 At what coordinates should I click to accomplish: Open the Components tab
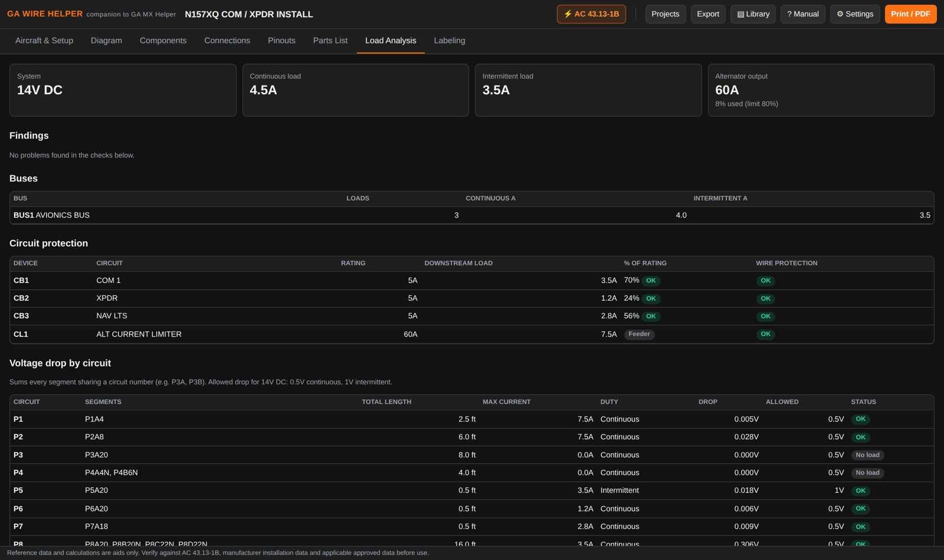coord(163,41)
